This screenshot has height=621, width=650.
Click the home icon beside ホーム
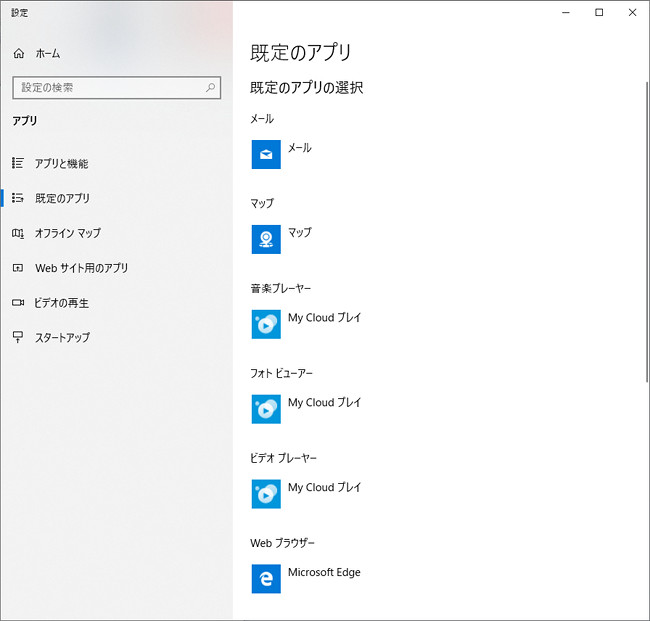19,53
